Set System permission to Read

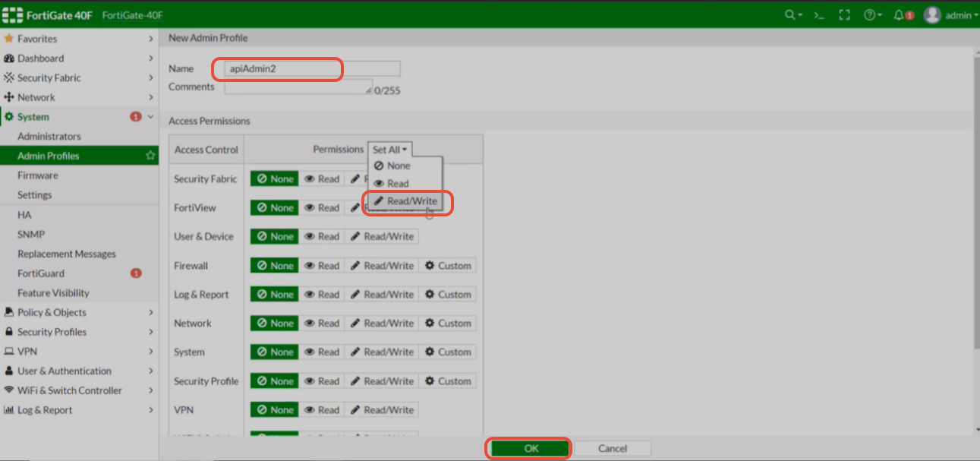tap(322, 352)
